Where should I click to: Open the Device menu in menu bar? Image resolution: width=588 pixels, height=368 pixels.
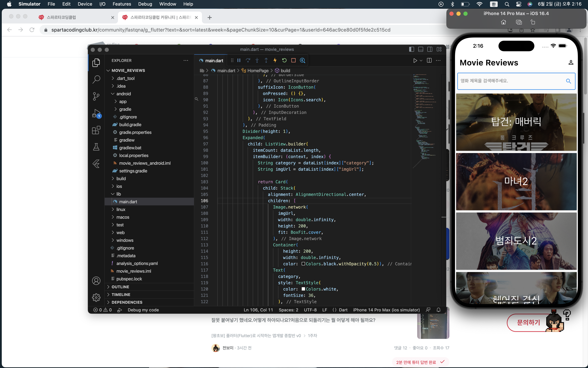click(x=85, y=4)
